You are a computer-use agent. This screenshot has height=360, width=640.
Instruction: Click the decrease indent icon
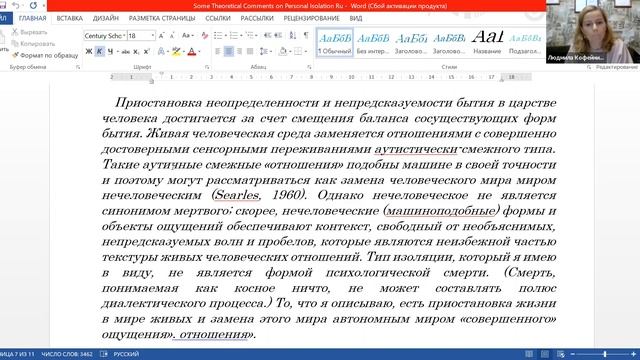pos(267,36)
